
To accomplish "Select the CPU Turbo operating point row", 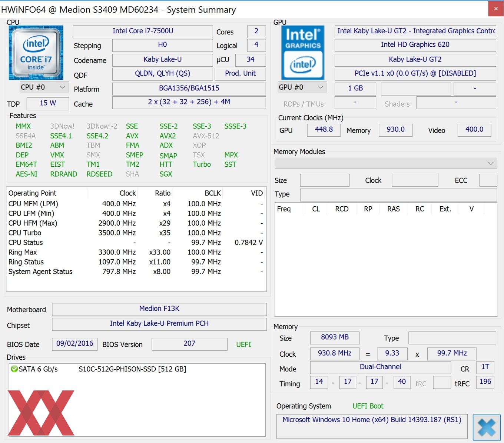I will [x=136, y=233].
